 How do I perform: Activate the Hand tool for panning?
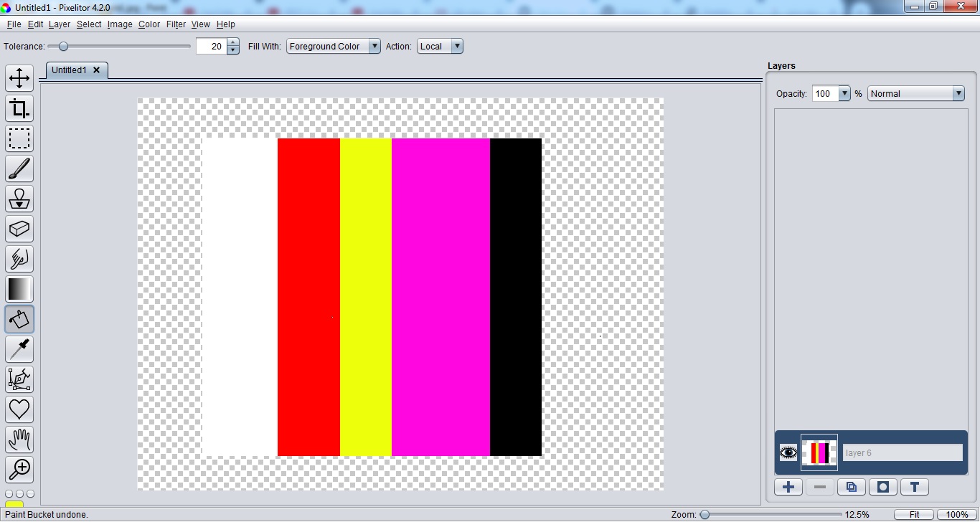19,440
